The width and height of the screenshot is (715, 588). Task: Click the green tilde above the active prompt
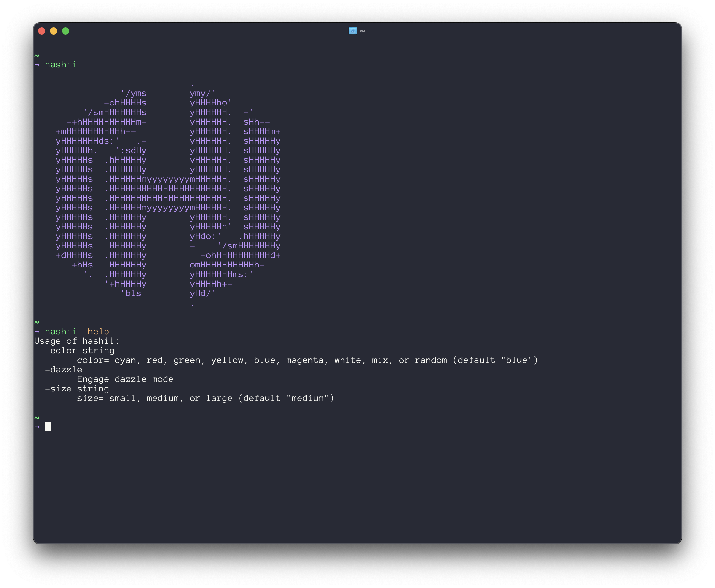coord(37,418)
